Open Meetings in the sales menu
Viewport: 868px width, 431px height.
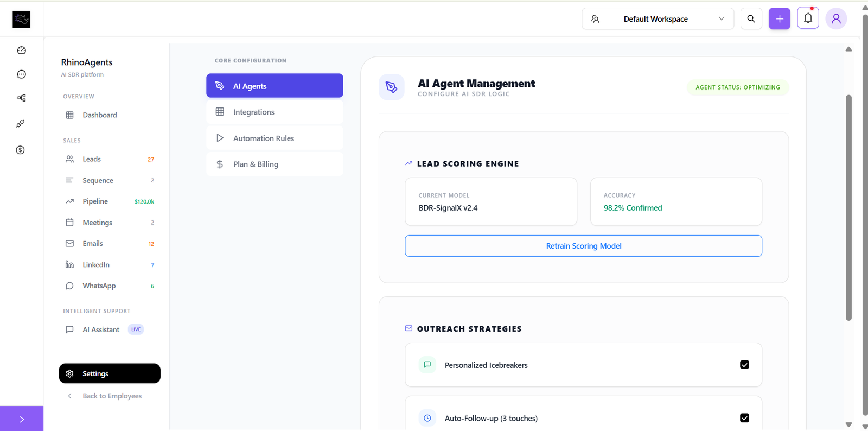pyautogui.click(x=110, y=223)
